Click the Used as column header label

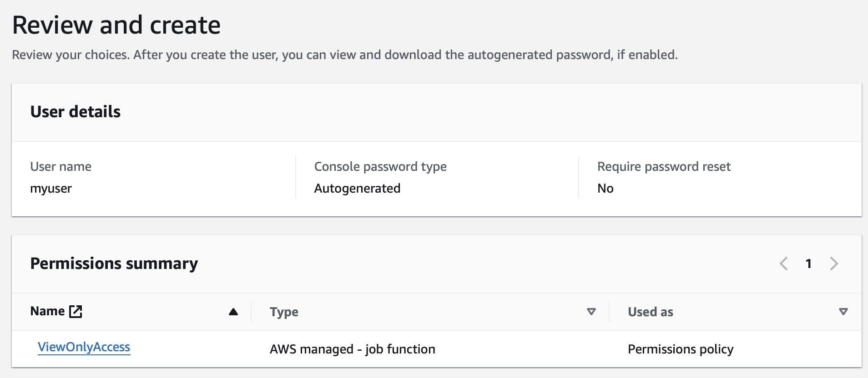[651, 312]
